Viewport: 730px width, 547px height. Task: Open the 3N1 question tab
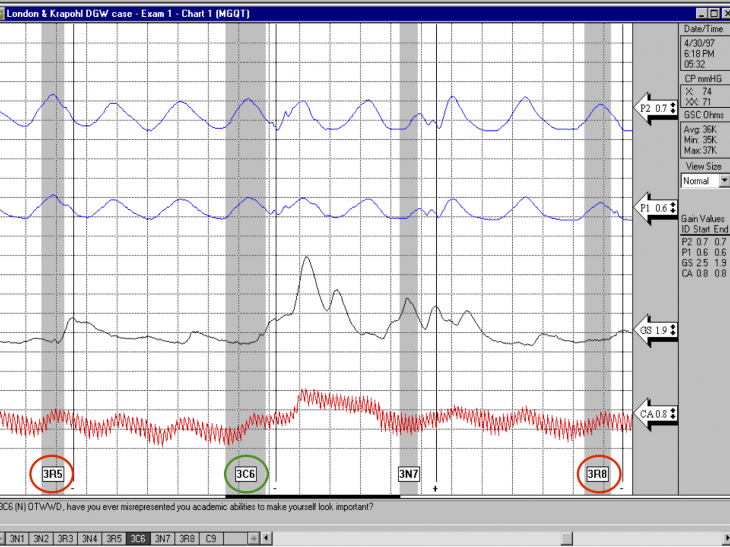point(18,538)
